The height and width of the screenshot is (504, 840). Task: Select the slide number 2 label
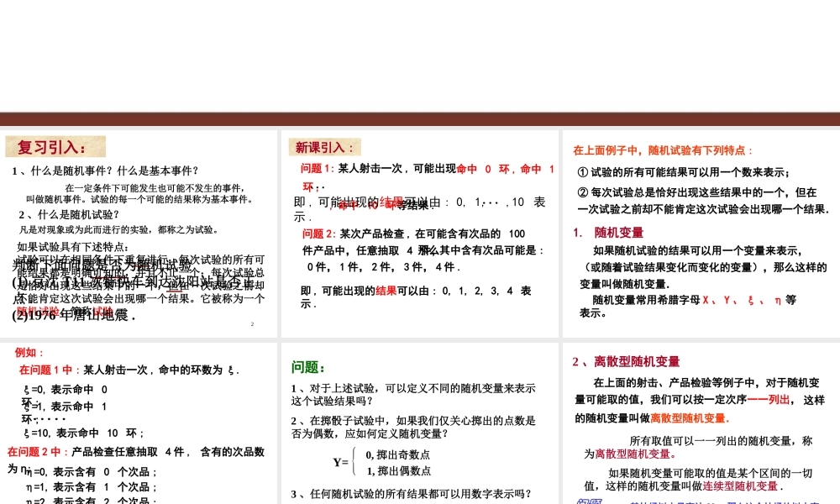(x=251, y=324)
